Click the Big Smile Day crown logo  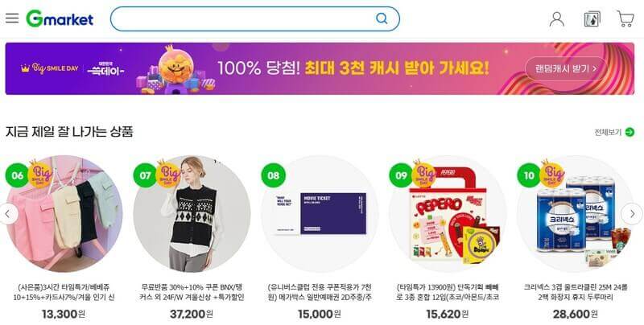[49, 68]
